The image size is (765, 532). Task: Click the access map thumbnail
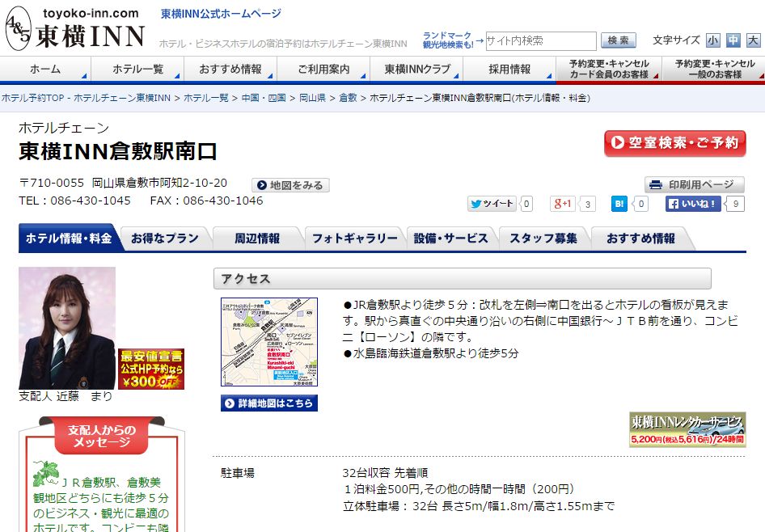pos(268,342)
